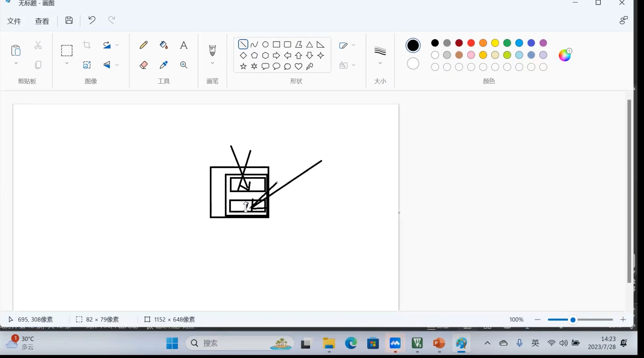Select the Pencil tool
Screen dimensions: 644x358
(144, 45)
